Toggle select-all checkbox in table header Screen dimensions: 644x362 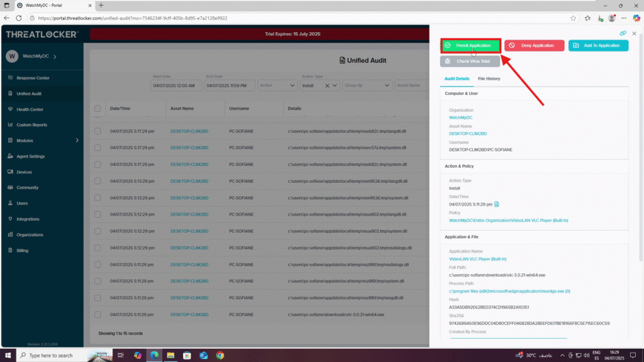97,108
